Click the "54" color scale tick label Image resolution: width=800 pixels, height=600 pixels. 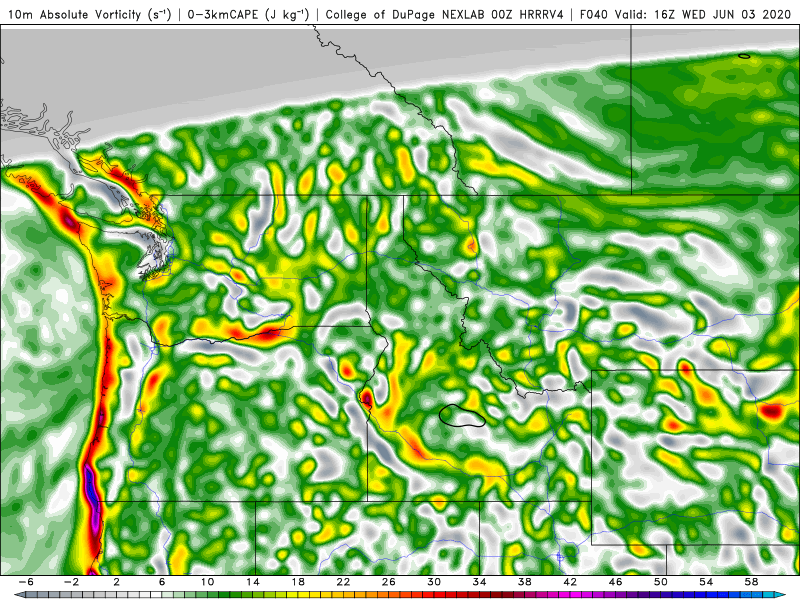point(706,582)
